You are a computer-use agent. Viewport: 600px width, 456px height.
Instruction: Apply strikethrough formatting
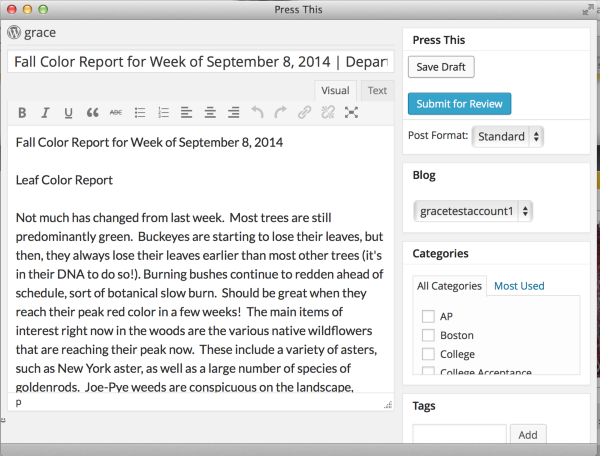(116, 112)
